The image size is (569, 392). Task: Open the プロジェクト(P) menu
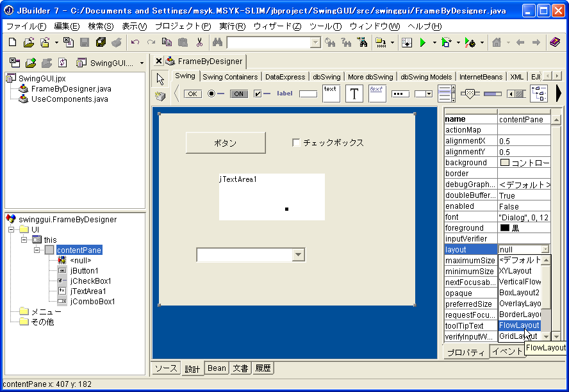coord(182,26)
